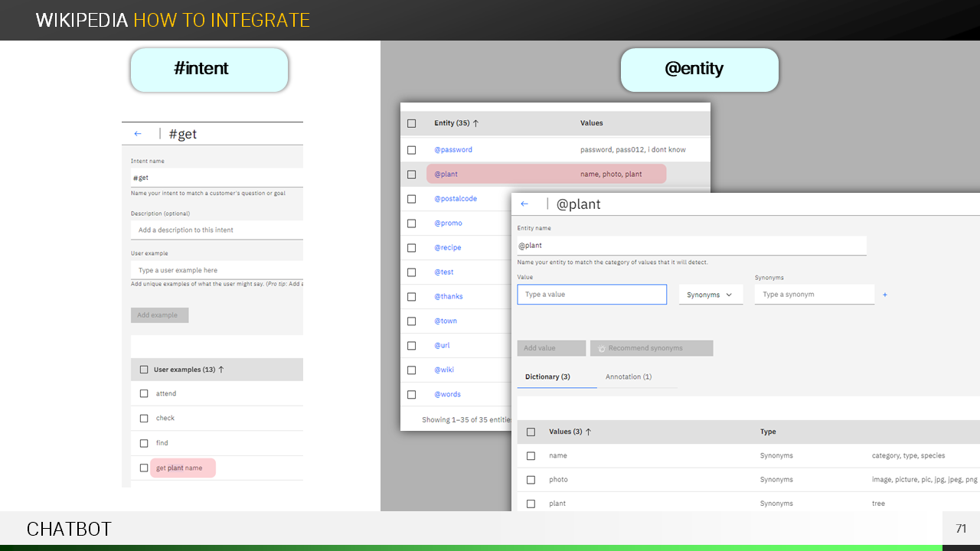Tick the checkbox for @password entity
This screenshot has width=980, height=551.
(x=412, y=150)
